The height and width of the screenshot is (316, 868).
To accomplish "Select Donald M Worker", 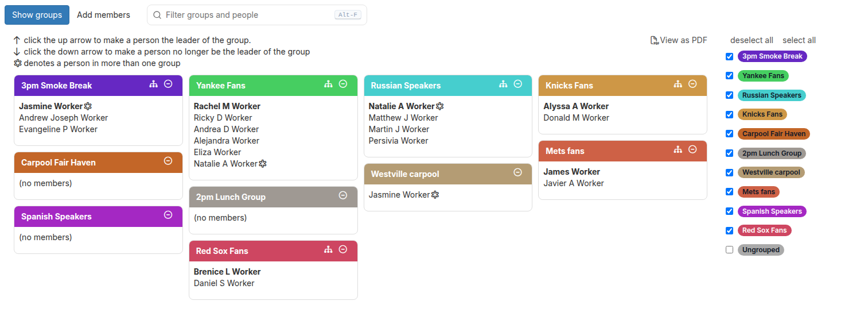I will 577,118.
